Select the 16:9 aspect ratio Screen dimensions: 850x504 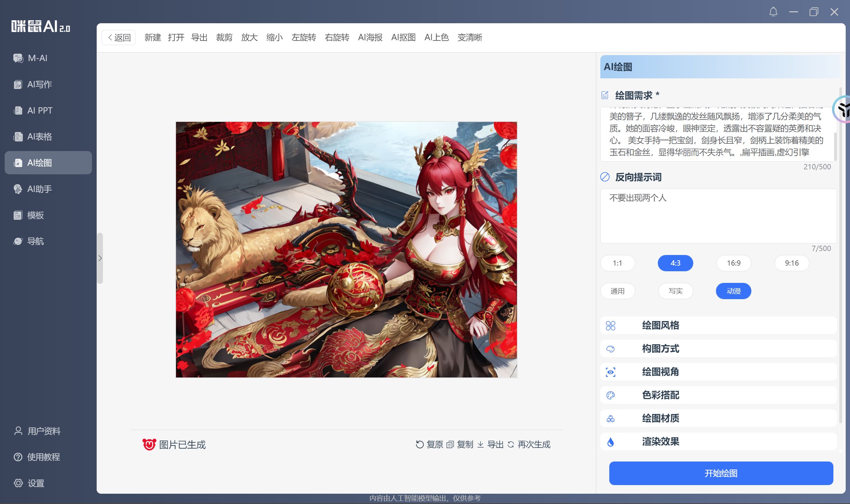pos(733,263)
